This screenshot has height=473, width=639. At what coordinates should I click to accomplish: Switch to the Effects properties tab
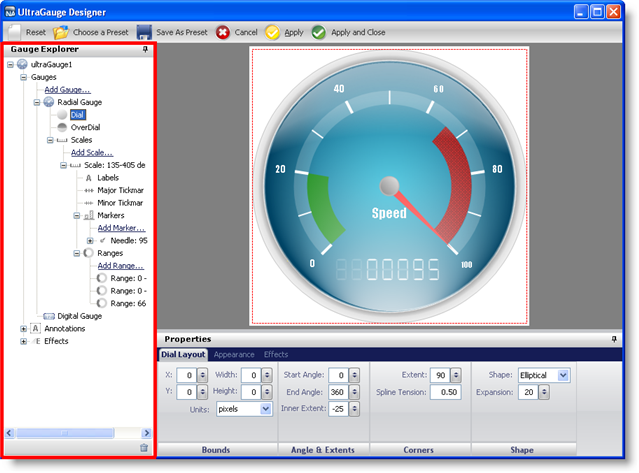click(276, 354)
